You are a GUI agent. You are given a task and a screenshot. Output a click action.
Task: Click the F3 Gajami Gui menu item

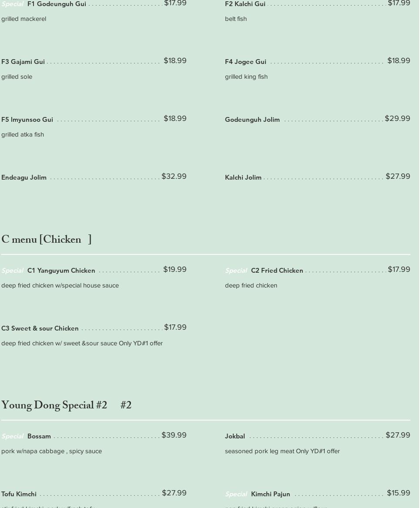(23, 62)
